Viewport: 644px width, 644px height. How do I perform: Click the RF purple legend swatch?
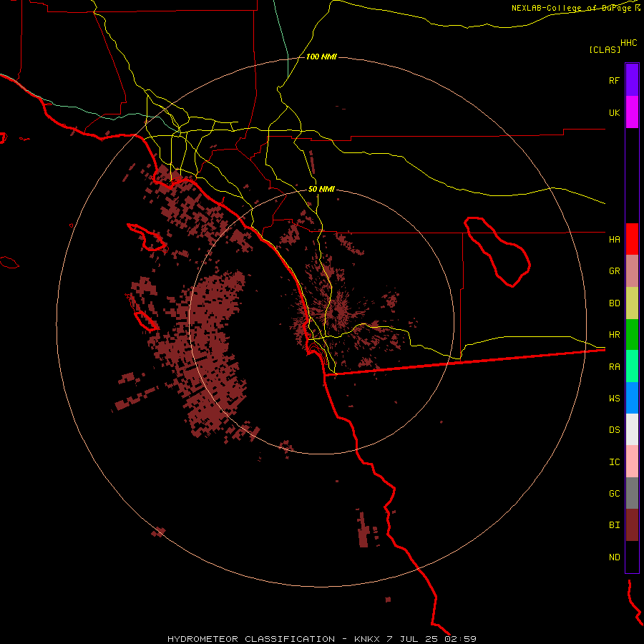pos(632,80)
